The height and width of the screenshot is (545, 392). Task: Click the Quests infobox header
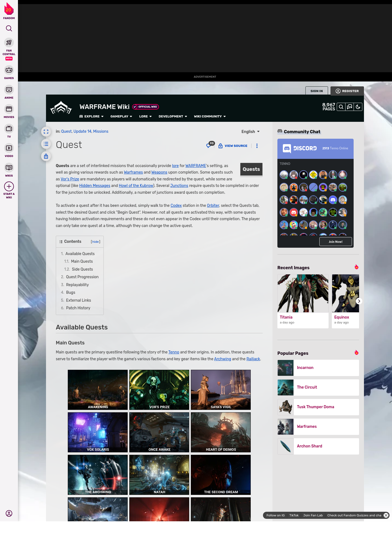251,169
